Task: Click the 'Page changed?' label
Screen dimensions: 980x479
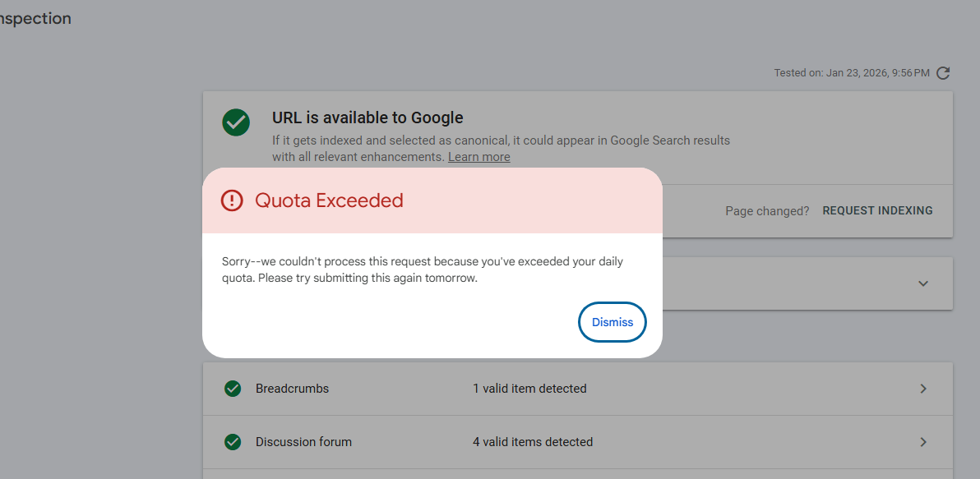Action: [767, 211]
